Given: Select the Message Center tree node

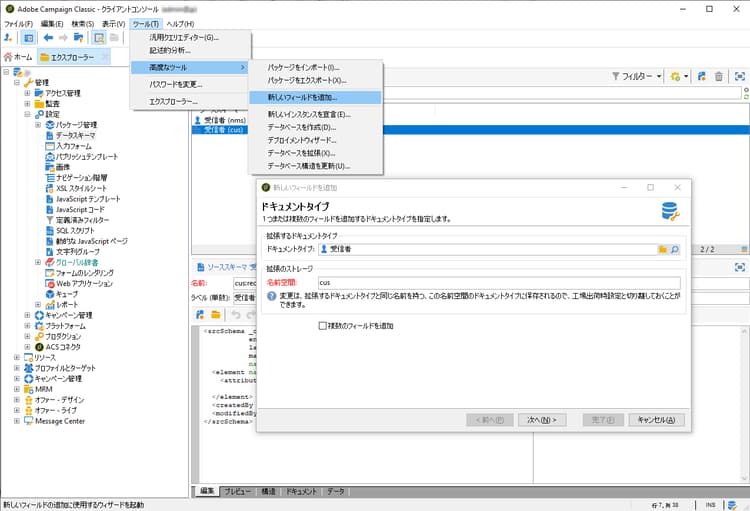Looking at the screenshot, I should [x=55, y=421].
